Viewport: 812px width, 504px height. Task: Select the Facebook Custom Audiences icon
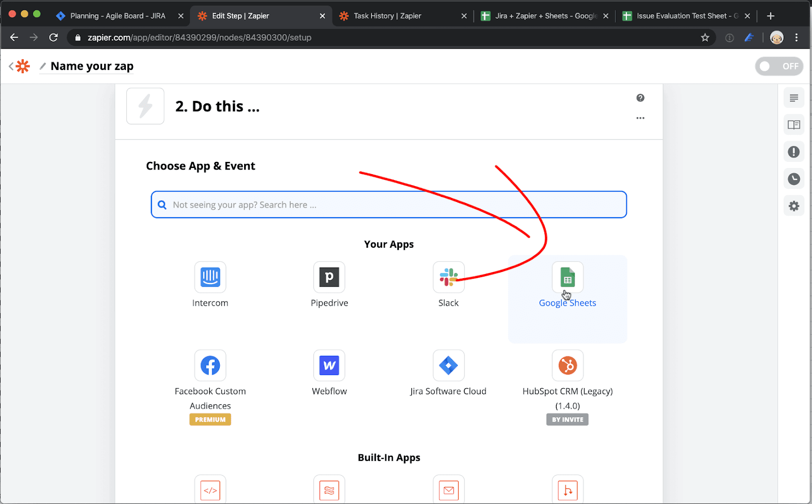pyautogui.click(x=210, y=365)
